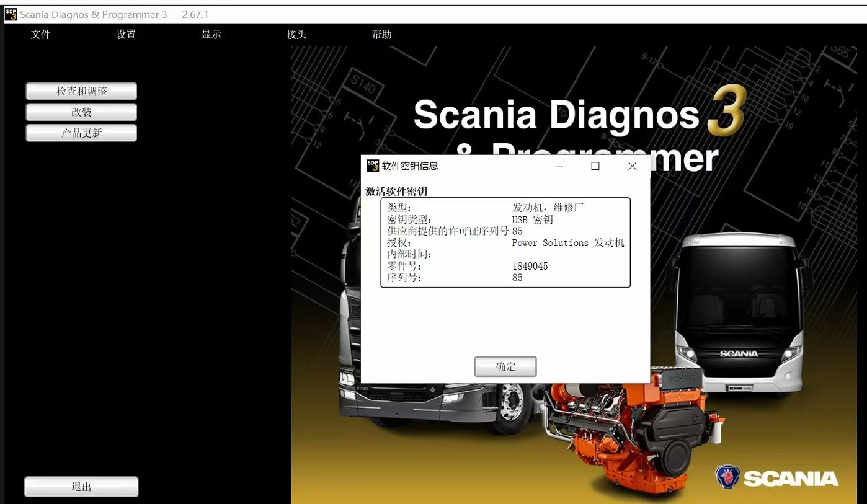Screen dimensions: 867x504
Task: Select the 显示 menu item
Action: tap(211, 35)
